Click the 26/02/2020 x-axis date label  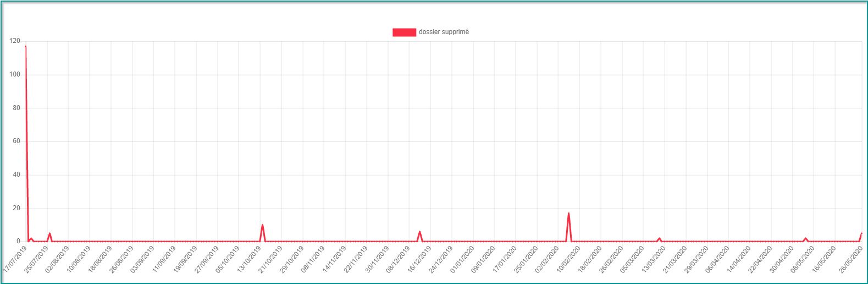(611, 259)
